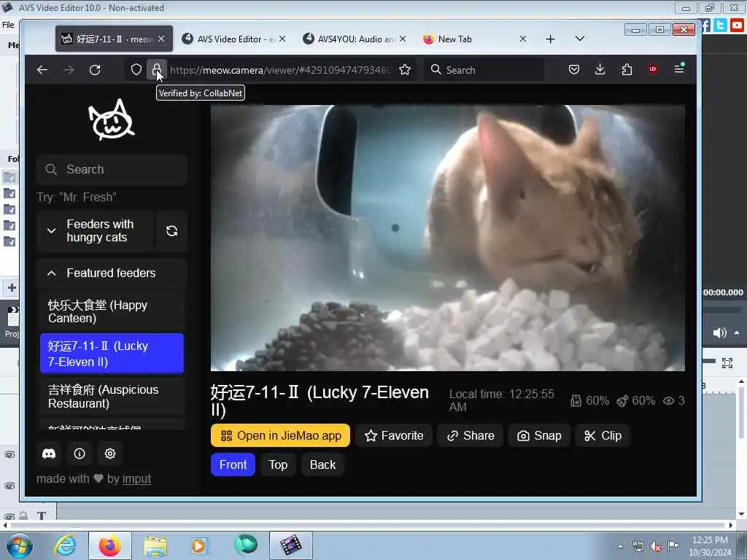747x560 pixels.
Task: Select the Back camera view
Action: (x=322, y=464)
